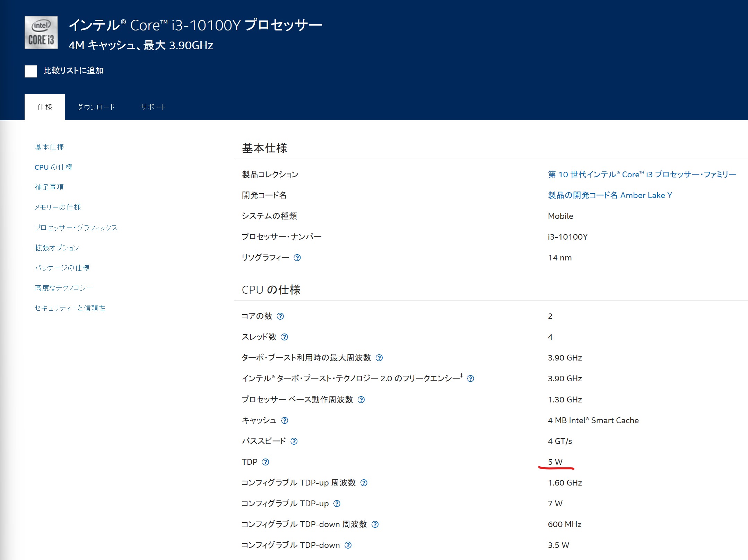Click the 開発コード名 row label
Image resolution: width=748 pixels, height=560 pixels.
[x=264, y=195]
